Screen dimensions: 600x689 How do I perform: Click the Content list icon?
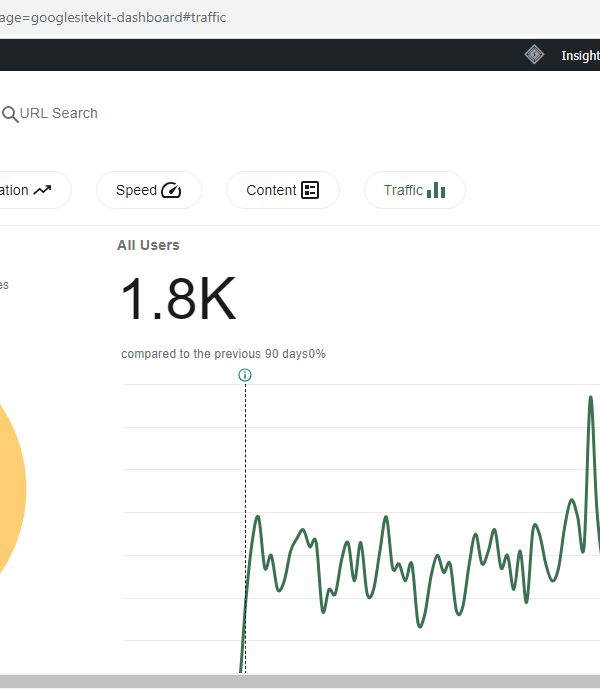pyautogui.click(x=310, y=190)
